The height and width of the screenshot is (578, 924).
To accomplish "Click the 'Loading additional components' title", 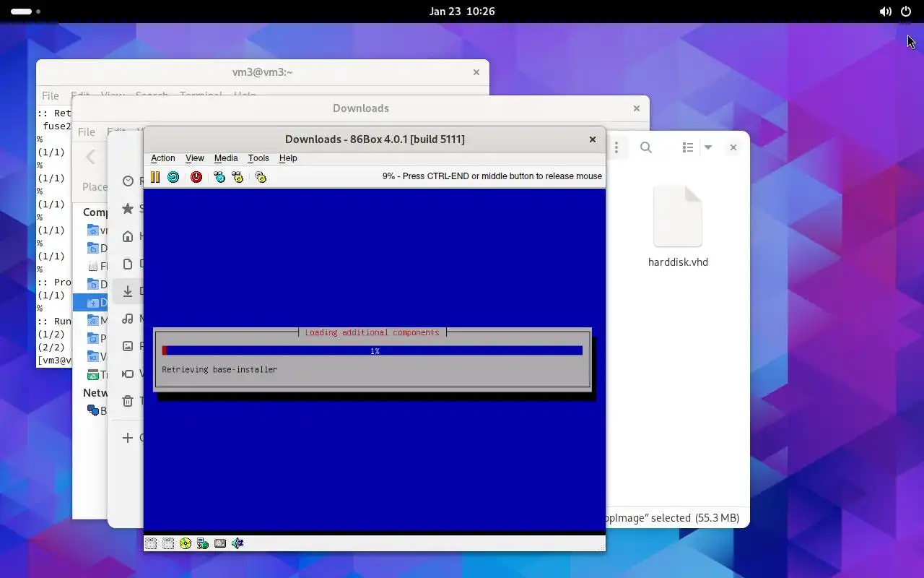I will 372,332.
